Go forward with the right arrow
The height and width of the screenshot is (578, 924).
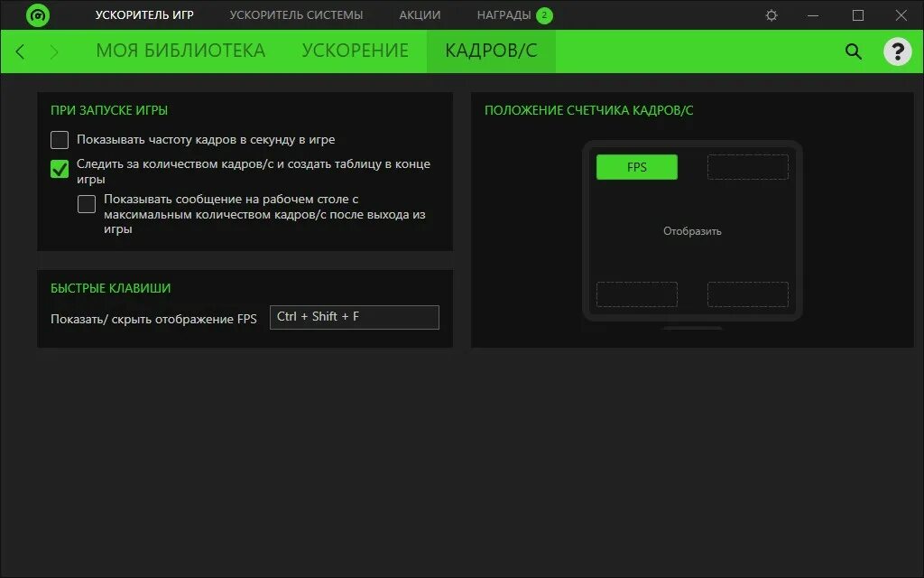point(54,51)
